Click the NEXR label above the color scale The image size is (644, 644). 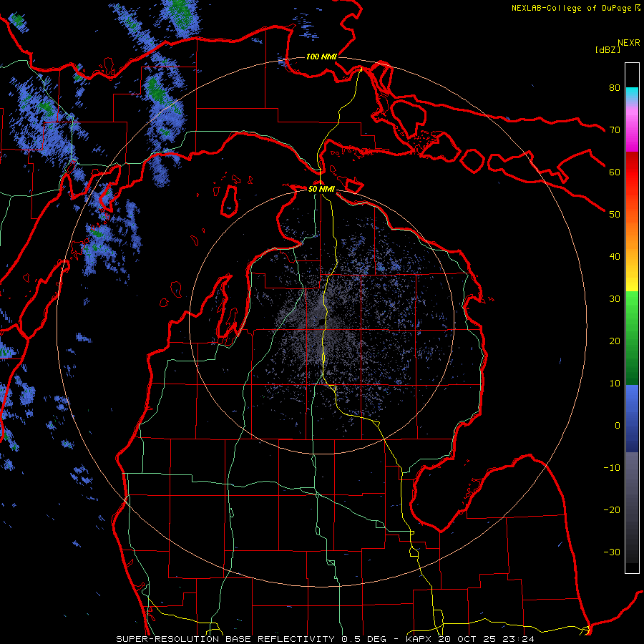[628, 43]
